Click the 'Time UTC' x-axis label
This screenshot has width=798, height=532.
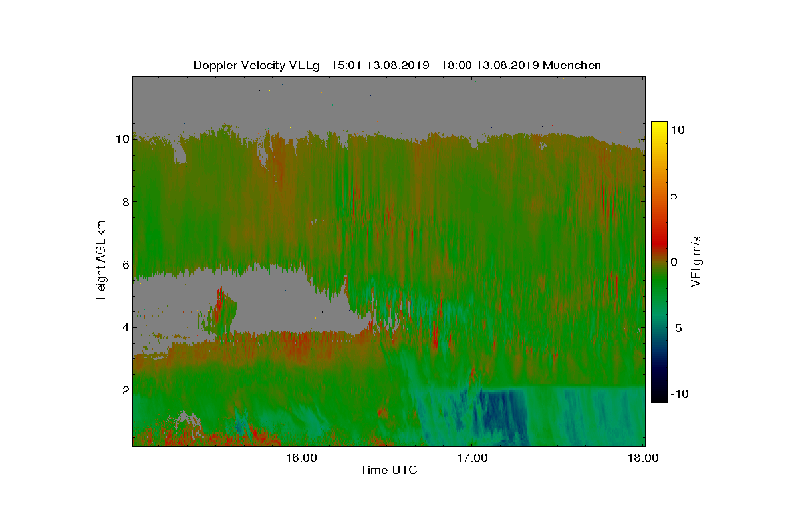pyautogui.click(x=388, y=471)
